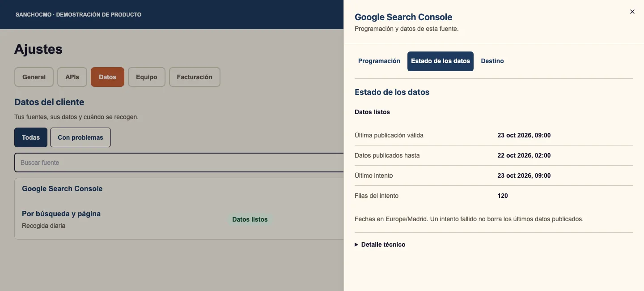Open the Destino tab

click(x=492, y=61)
